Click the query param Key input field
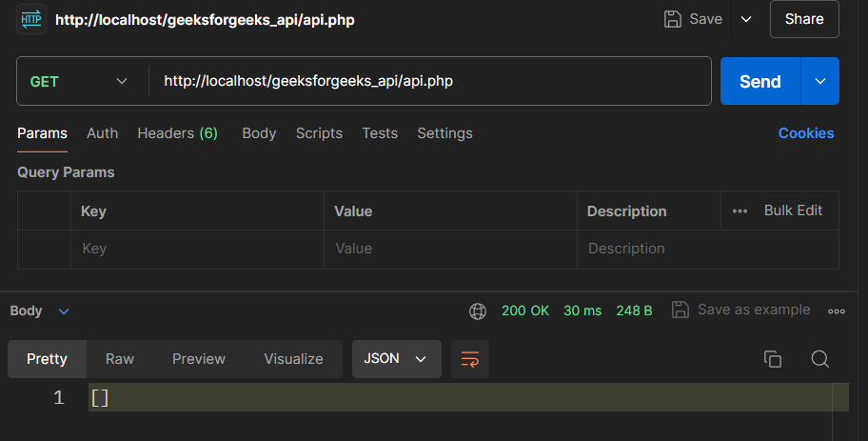This screenshot has width=868, height=441. (x=197, y=249)
